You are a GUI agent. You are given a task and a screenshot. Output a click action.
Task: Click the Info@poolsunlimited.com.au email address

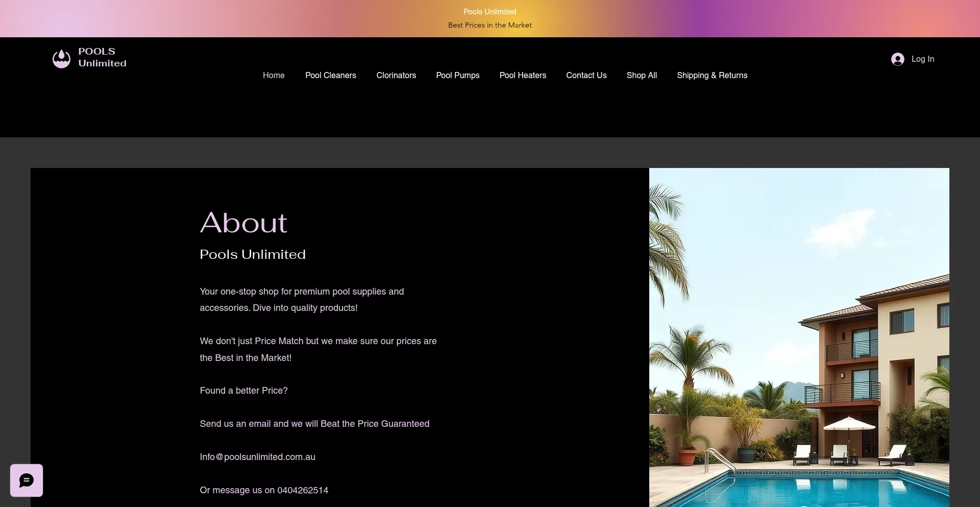pyautogui.click(x=257, y=457)
